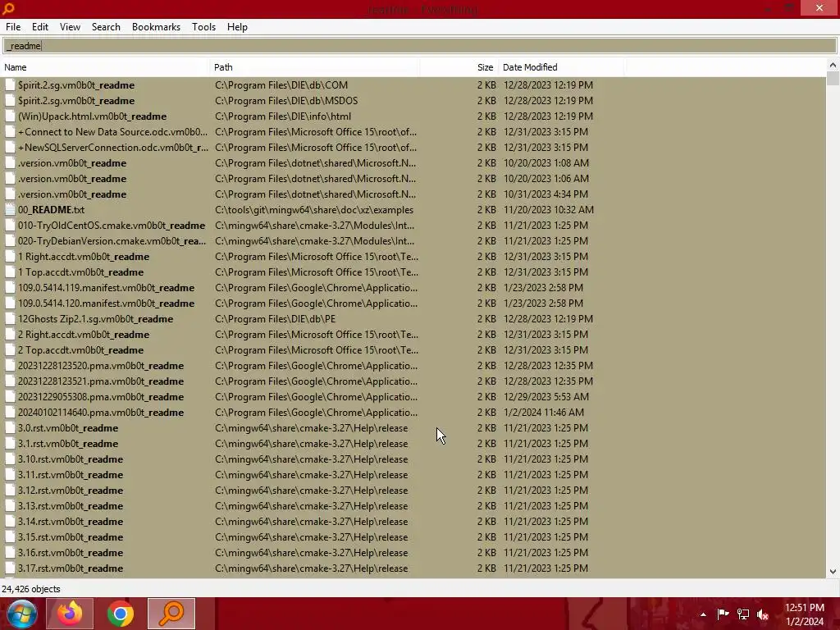Click file icon of 3.10.rst.vm0b0t_readme
Screen dimensions: 840x630
pyautogui.click(x=10, y=459)
